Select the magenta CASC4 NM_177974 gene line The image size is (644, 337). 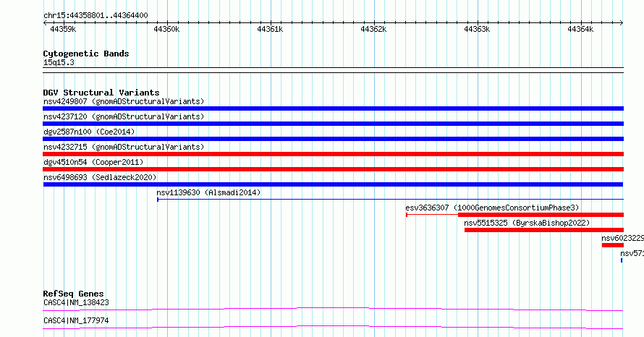coord(333,327)
